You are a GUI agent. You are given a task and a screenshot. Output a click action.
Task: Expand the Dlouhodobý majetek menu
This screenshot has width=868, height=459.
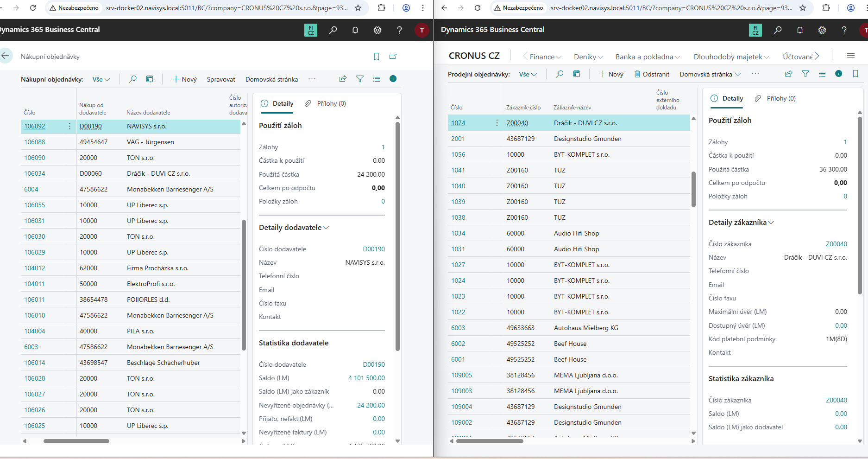coord(731,57)
